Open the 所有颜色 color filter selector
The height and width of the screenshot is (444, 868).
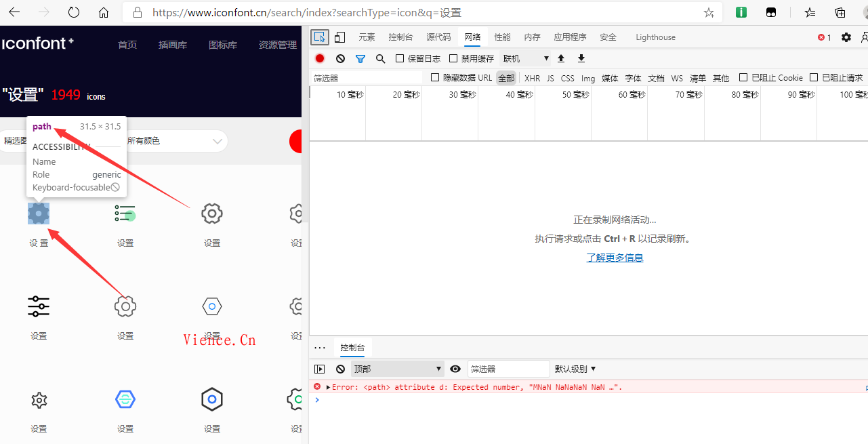tap(173, 140)
